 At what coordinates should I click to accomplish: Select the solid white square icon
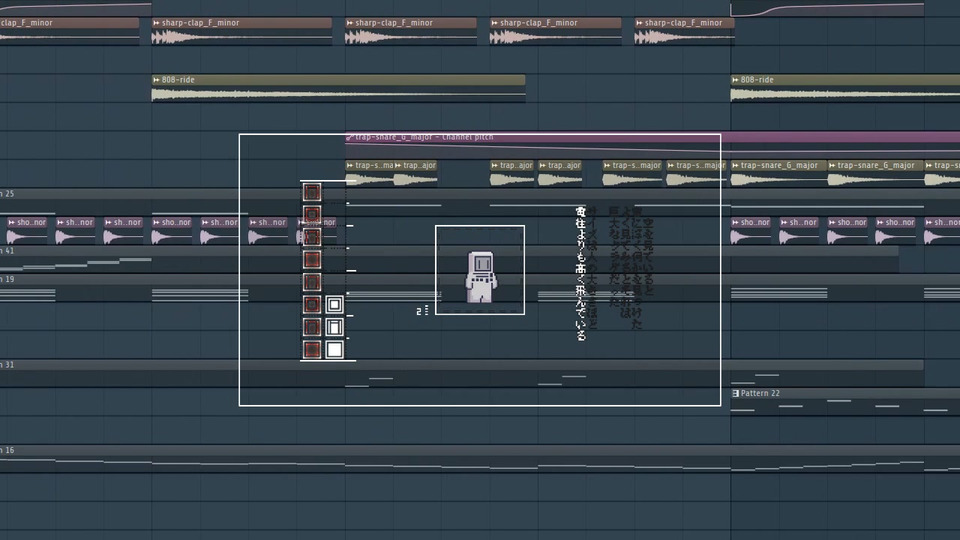pyautogui.click(x=334, y=350)
